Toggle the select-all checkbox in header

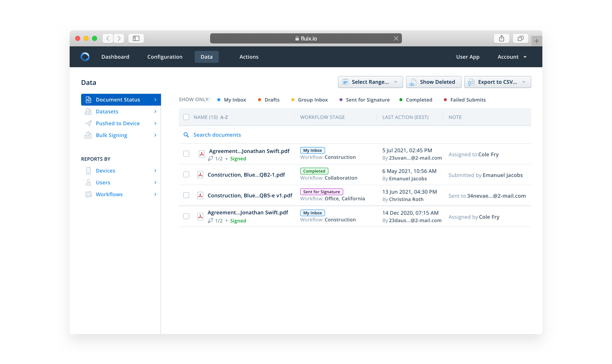[x=186, y=117]
